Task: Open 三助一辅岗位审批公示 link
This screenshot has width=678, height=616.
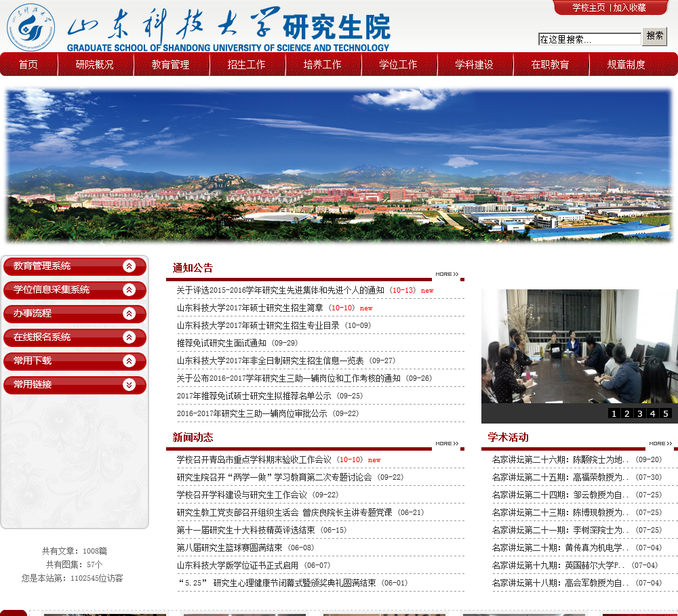Action: [252, 413]
